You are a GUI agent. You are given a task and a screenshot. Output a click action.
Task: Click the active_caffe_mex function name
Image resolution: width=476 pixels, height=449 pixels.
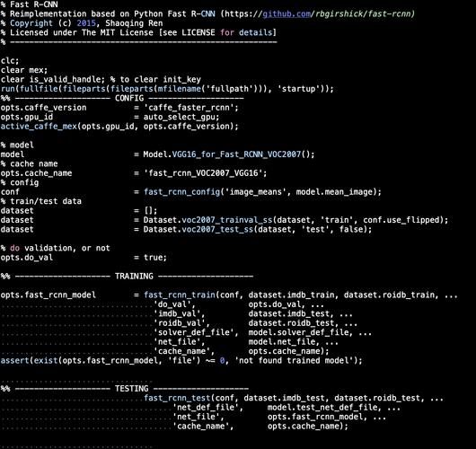click(x=39, y=127)
